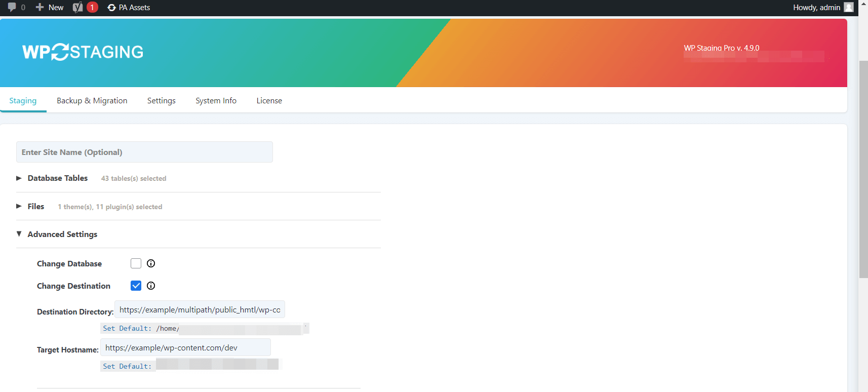
Task: Click the Change Database label
Action: [69, 263]
